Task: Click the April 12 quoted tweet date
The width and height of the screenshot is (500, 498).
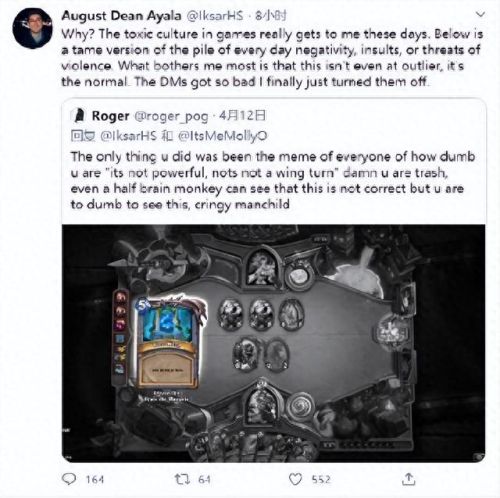Action: point(243,116)
